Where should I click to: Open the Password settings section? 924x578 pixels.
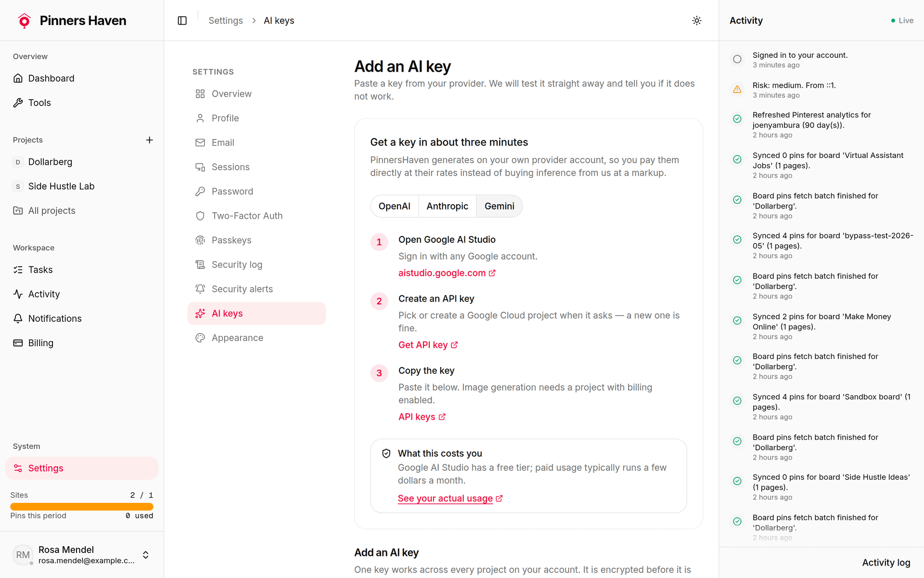coord(257,191)
